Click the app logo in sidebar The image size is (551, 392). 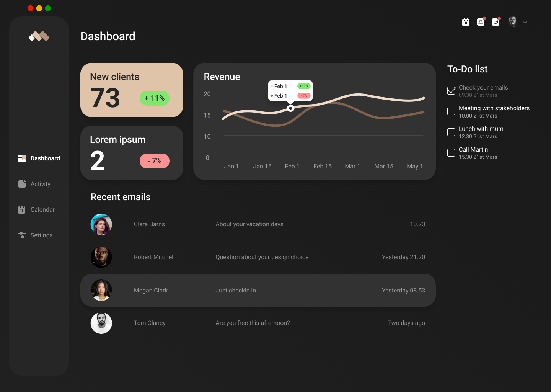point(39,36)
